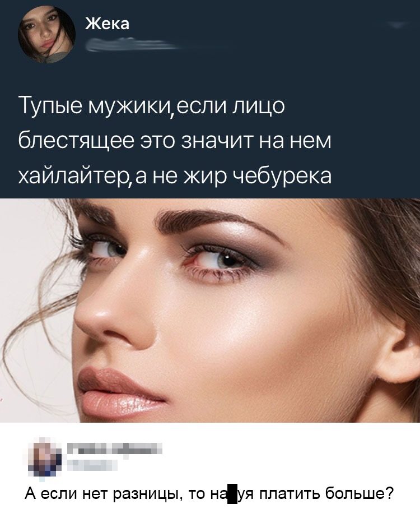Screen dimensions: 420x518
Task: Click the pixelated timestamp below commenter name
Action: tap(92, 465)
